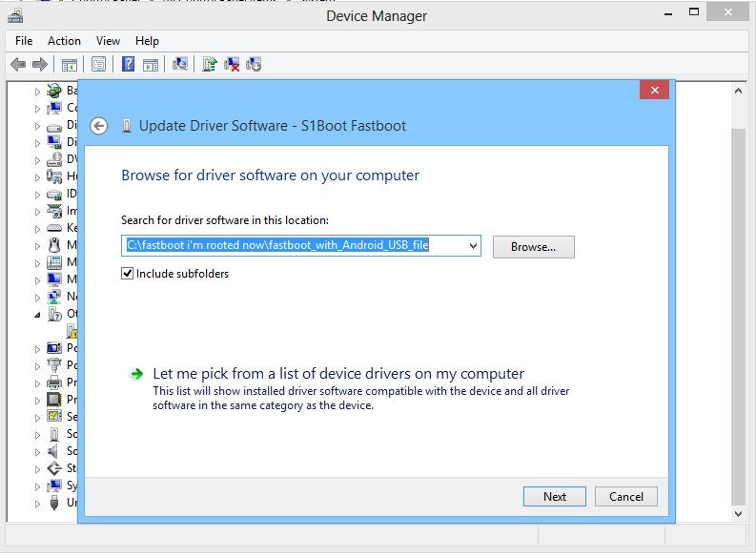Click the device tree vertical scrollbar down arrow
The width and height of the screenshot is (756, 558).
[738, 513]
